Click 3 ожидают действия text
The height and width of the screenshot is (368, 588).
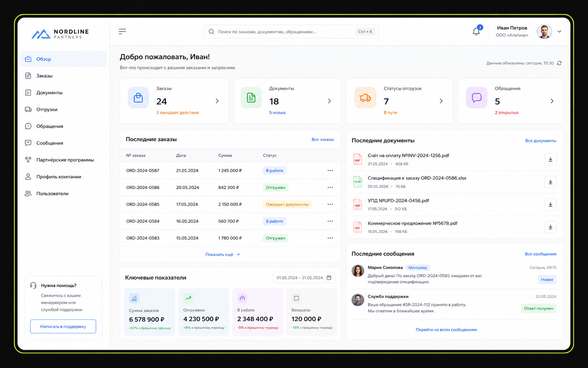tap(178, 113)
